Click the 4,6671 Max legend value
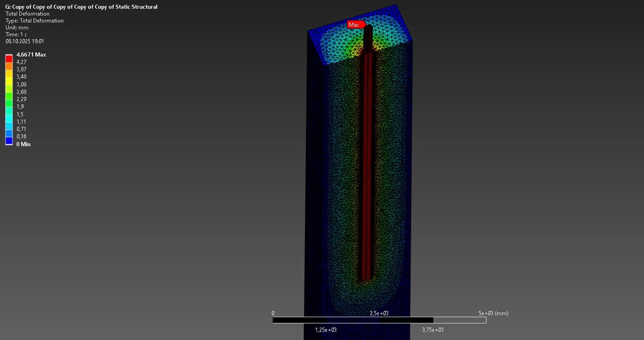The image size is (644, 340). click(x=31, y=54)
